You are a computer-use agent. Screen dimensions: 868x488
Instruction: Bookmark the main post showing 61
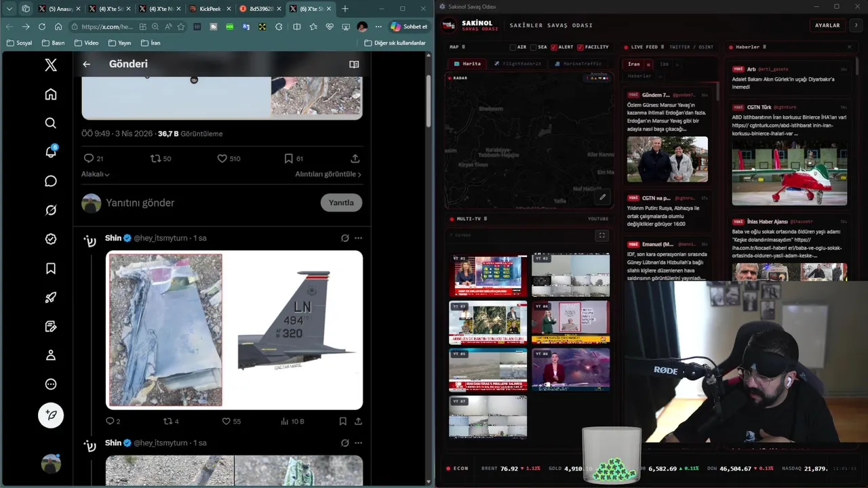pos(294,159)
